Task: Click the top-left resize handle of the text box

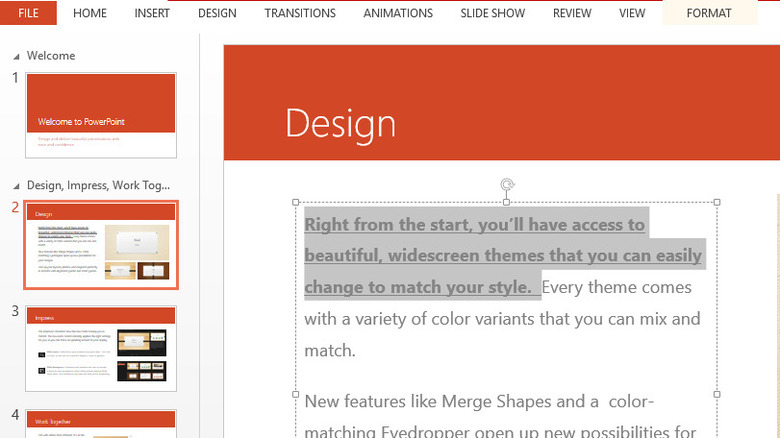Action: [296, 202]
